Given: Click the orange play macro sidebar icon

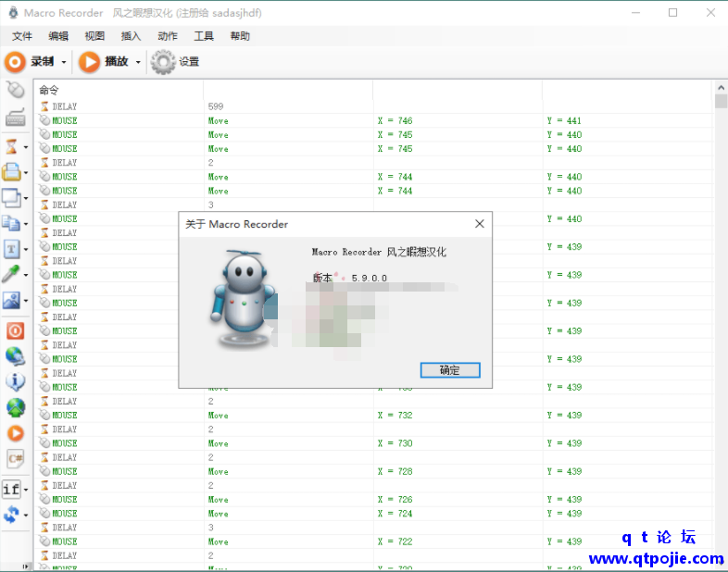Looking at the screenshot, I should click(x=16, y=433).
